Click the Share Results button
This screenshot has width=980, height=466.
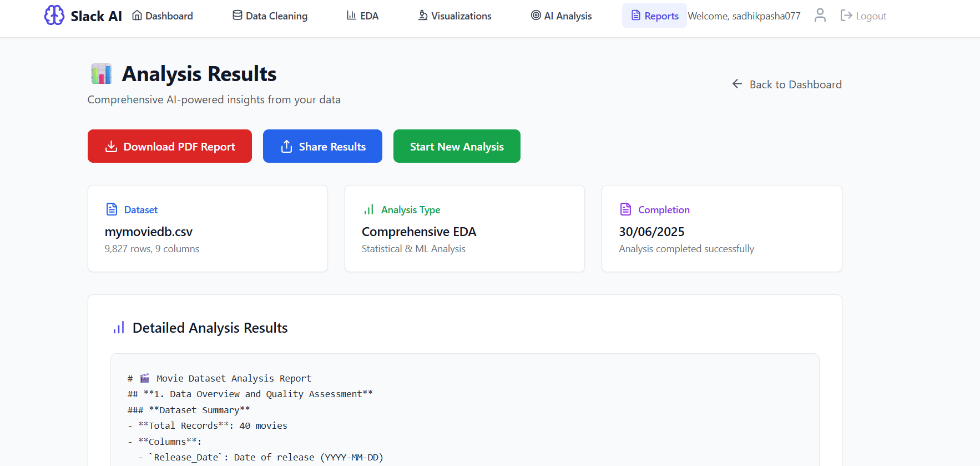322,146
